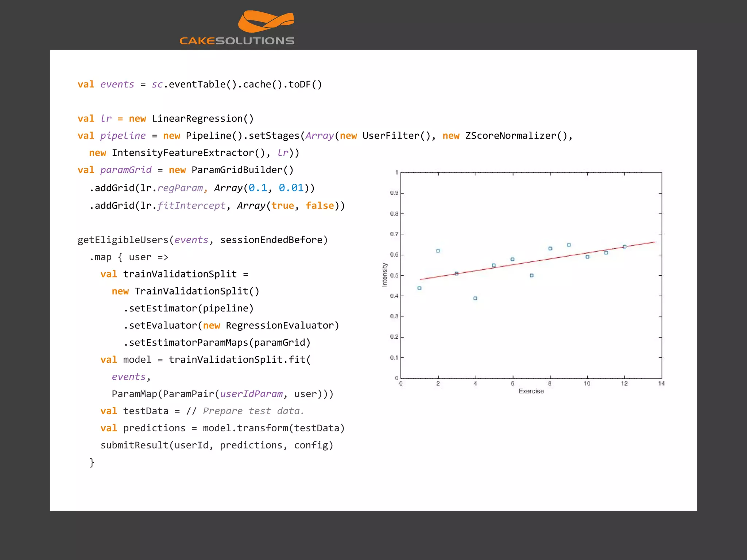The width and height of the screenshot is (747, 560).
Task: Click the model.transform(testData) expression
Action: (274, 428)
